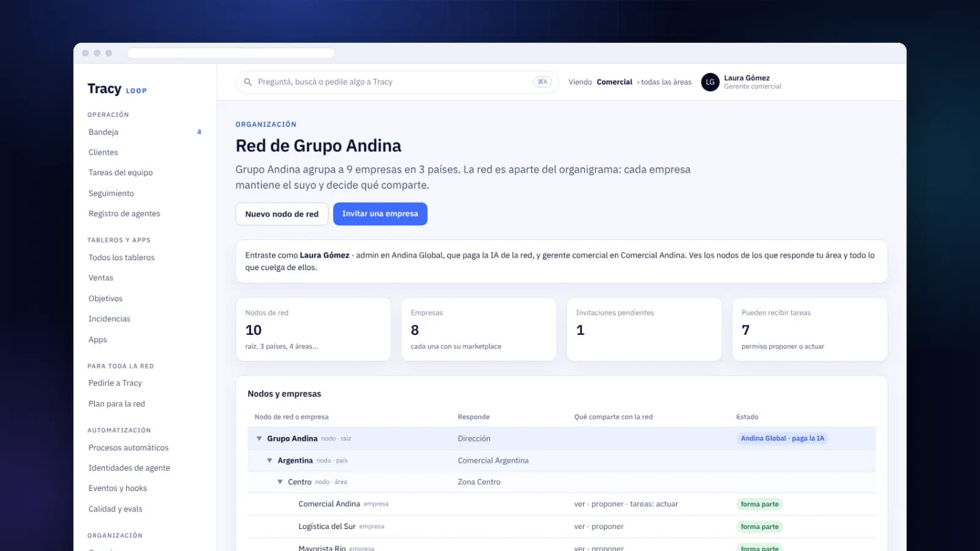Collapse the Centro area node
Image resolution: width=980 pixels, height=551 pixels.
coord(280,482)
